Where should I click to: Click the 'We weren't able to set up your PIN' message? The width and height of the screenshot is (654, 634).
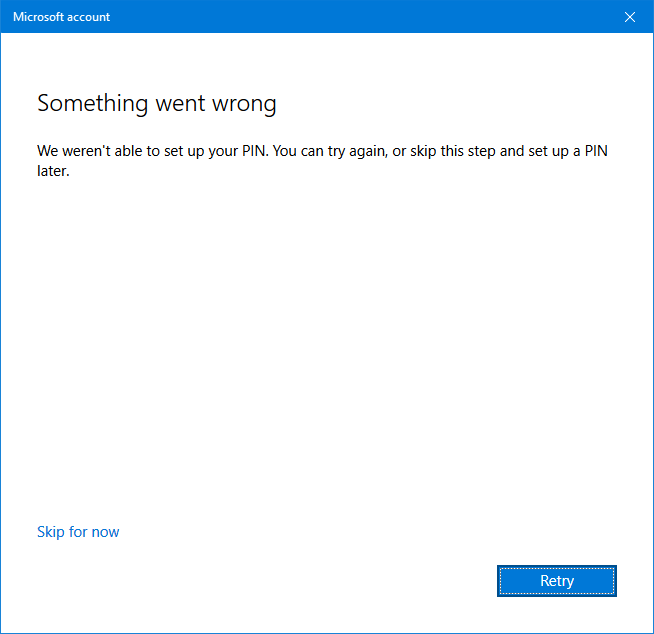(322, 161)
